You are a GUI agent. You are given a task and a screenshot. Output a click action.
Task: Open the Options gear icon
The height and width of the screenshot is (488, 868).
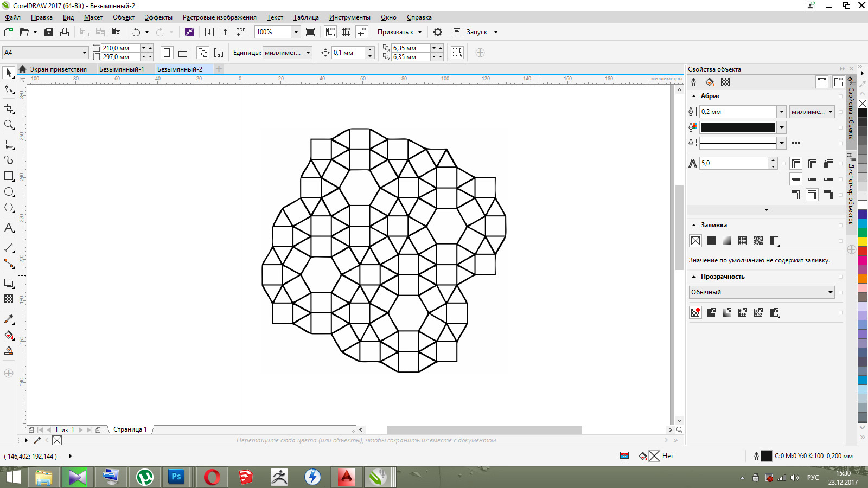pos(438,32)
